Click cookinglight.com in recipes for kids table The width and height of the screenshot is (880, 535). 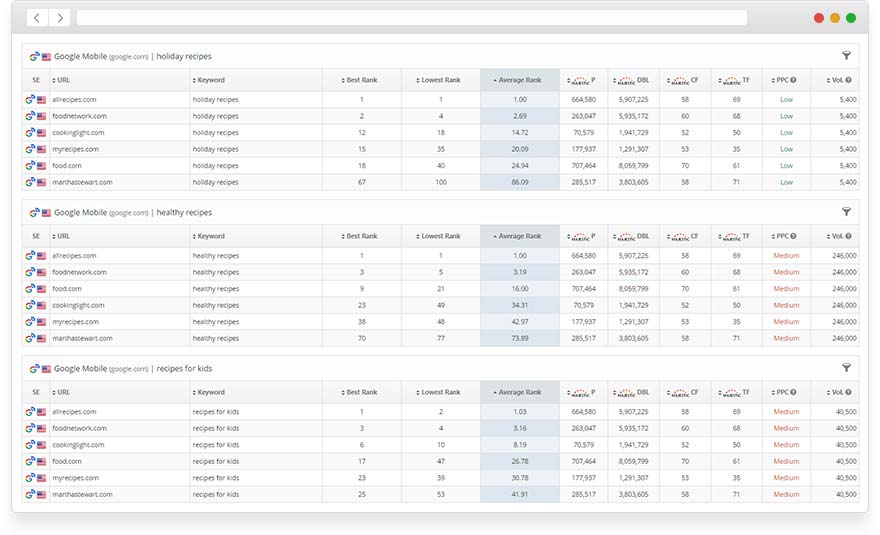[78, 445]
